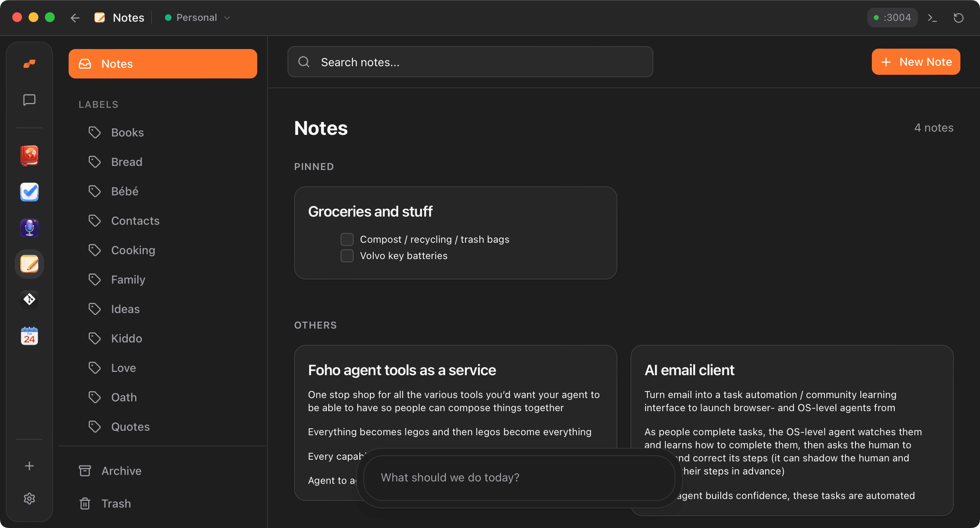This screenshot has height=528, width=980.
Task: Open the terminal icon near :3004
Action: [932, 18]
